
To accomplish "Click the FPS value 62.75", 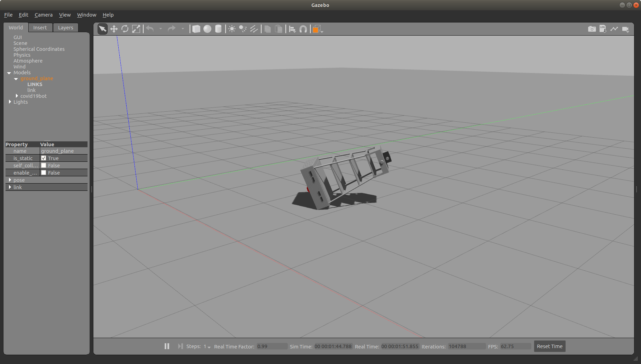I will 515,346.
